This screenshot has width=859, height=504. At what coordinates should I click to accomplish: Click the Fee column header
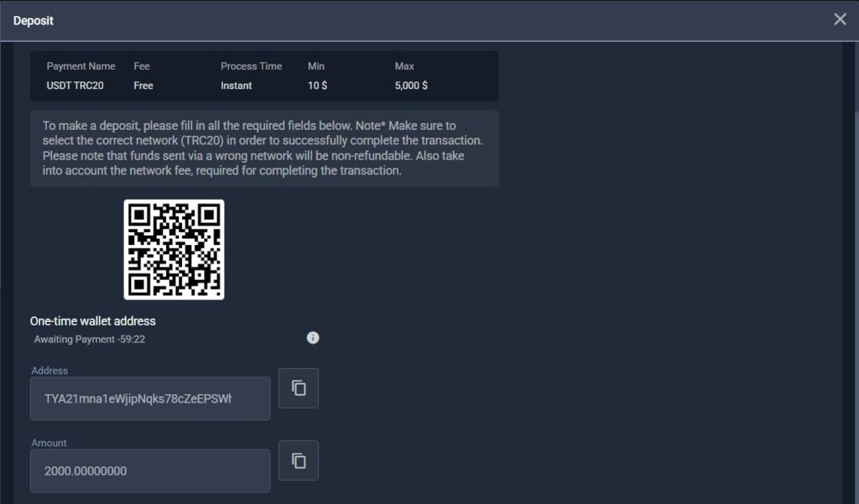142,66
